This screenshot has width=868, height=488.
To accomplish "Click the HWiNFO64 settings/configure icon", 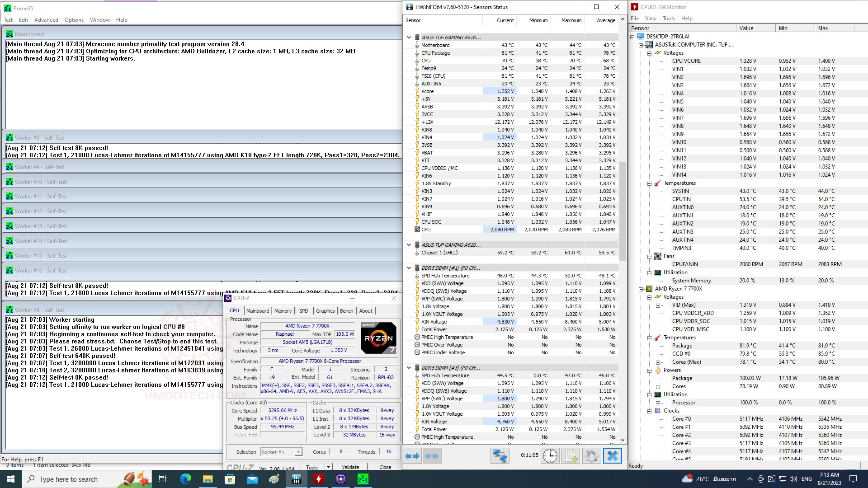I will point(591,455).
